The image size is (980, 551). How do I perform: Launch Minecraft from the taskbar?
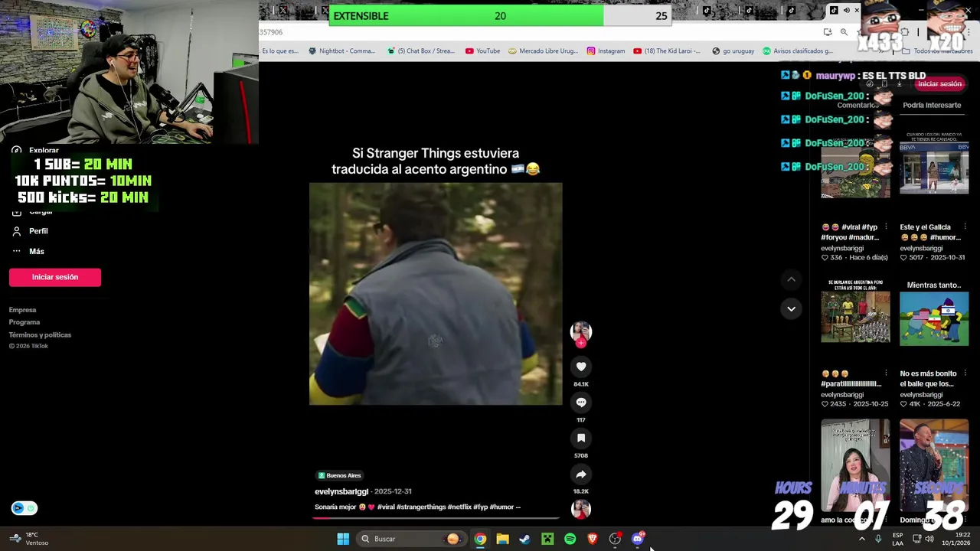pos(547,539)
